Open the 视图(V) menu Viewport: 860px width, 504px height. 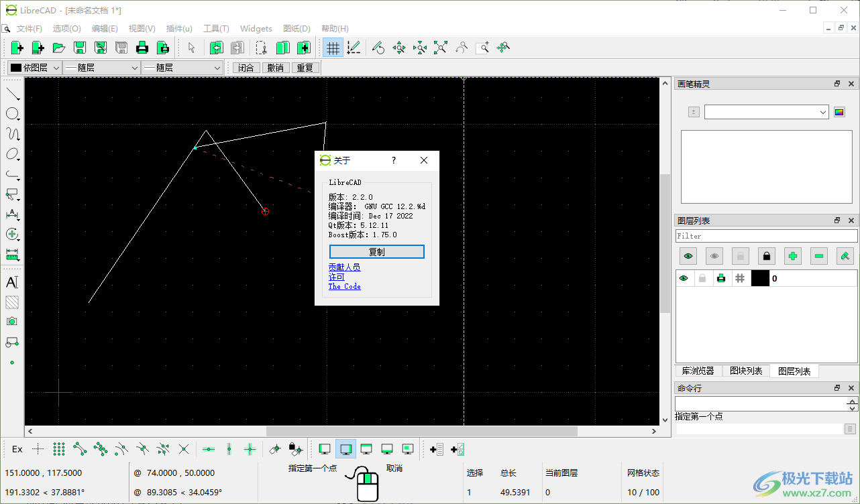click(142, 29)
